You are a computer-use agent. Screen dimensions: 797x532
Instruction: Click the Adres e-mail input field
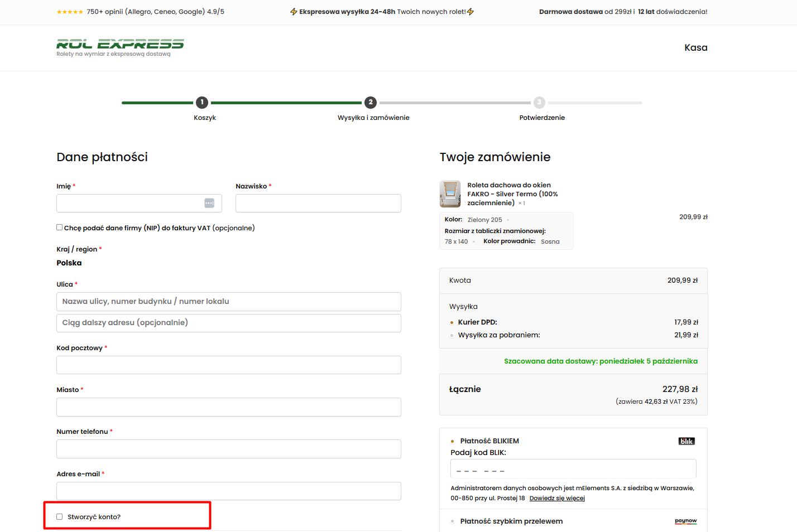[229, 491]
